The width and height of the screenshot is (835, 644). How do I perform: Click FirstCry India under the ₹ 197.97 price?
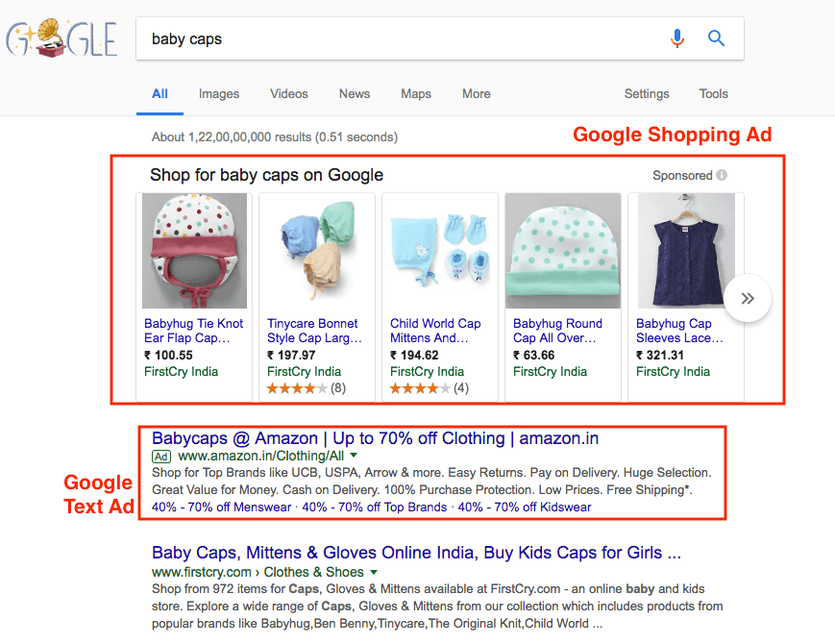[x=304, y=372]
